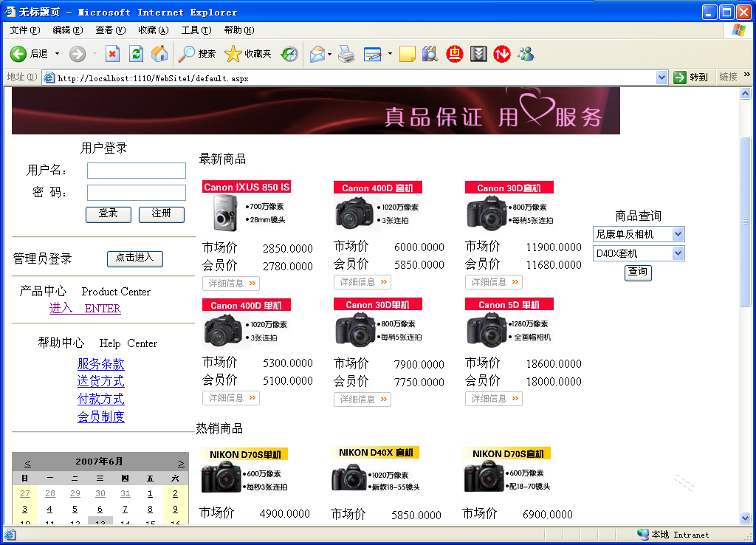Select June 1 in the calendar
Screen dimensions: 756x545
click(150, 493)
